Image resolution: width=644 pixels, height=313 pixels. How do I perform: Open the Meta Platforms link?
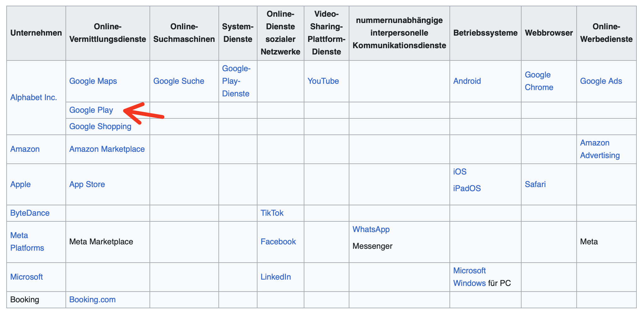pos(27,242)
